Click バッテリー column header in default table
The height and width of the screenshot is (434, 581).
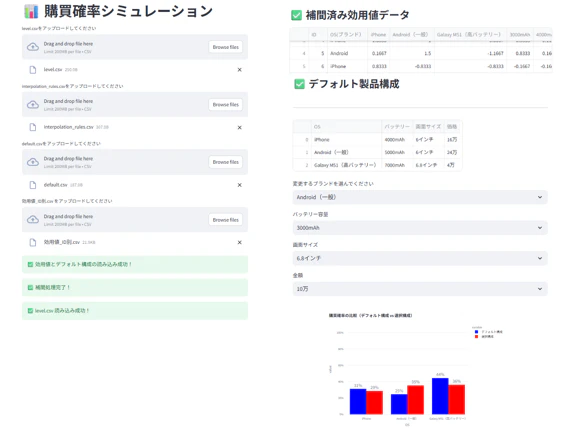click(x=397, y=127)
